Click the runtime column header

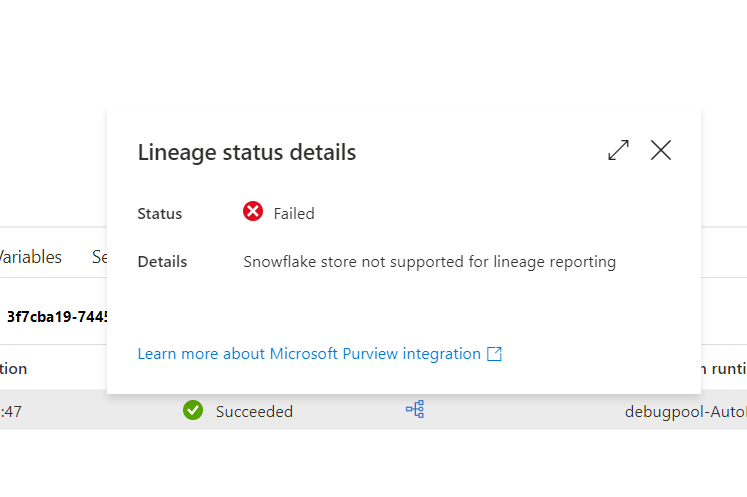[724, 368]
